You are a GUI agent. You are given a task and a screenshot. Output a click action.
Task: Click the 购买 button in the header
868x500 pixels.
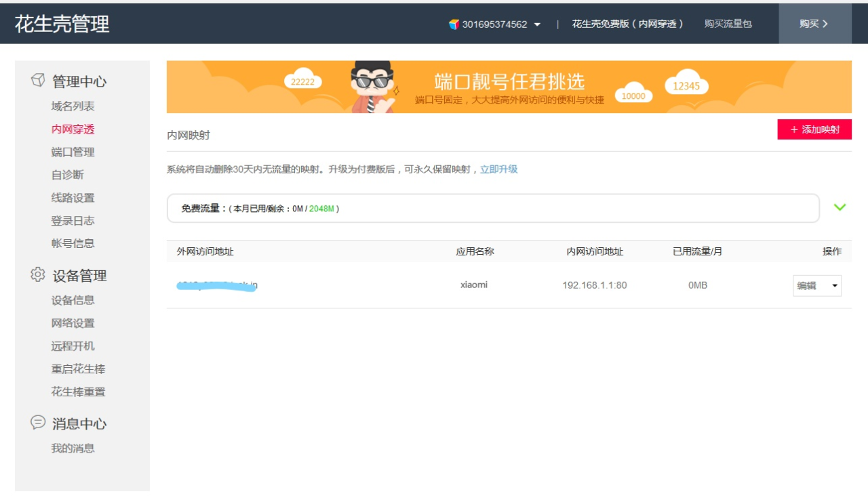814,24
